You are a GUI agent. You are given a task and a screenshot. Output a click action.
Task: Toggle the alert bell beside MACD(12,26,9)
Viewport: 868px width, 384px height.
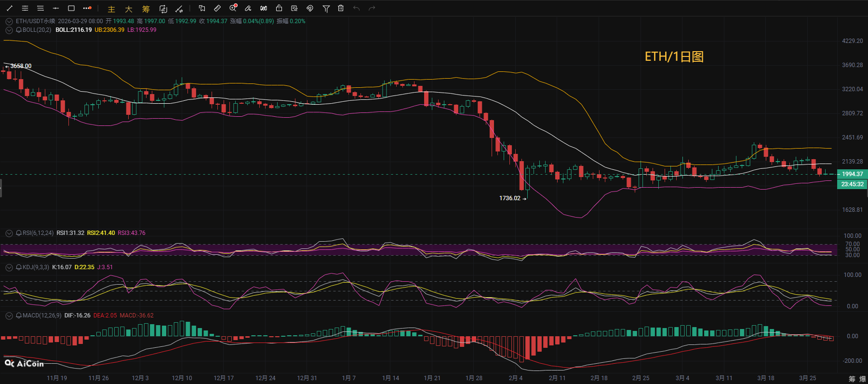tap(19, 315)
